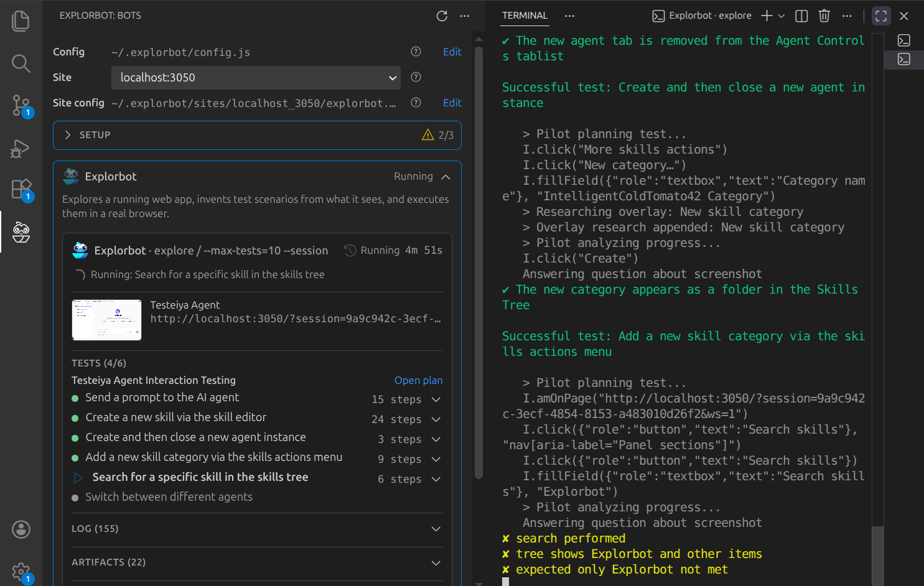This screenshot has height=586, width=924.
Task: Select test Send a prompt to AI agent
Action: click(x=162, y=398)
